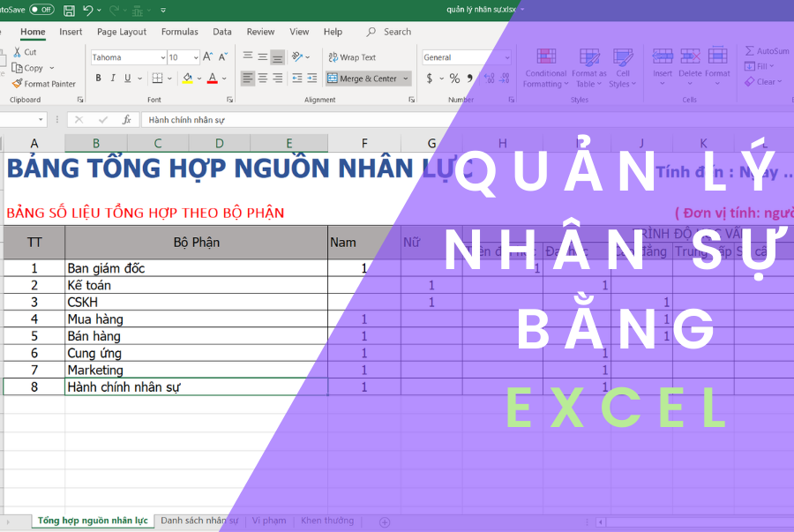Set Bottom Align vertical alignment

278,56
